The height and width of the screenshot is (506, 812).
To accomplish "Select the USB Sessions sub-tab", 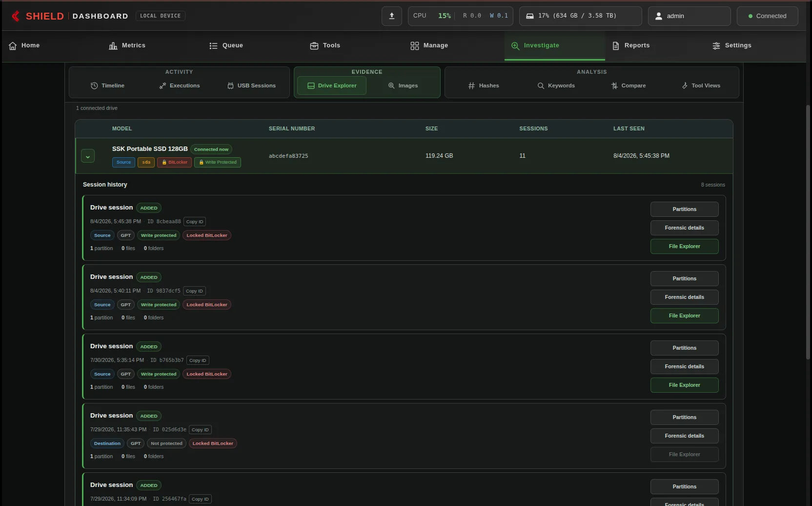I will [251, 85].
